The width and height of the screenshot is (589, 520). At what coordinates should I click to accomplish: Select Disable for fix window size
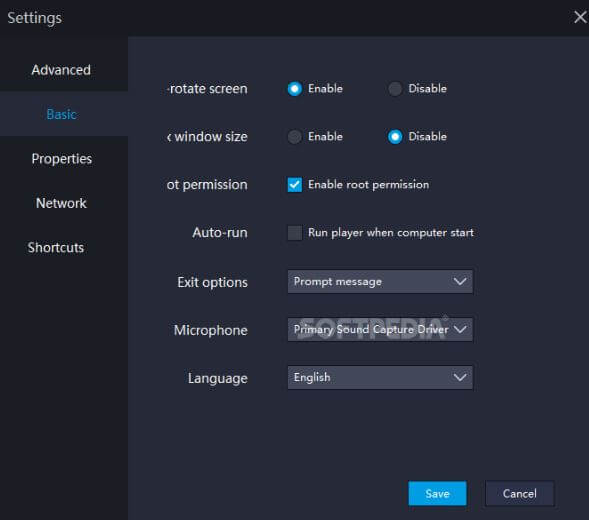(x=395, y=137)
